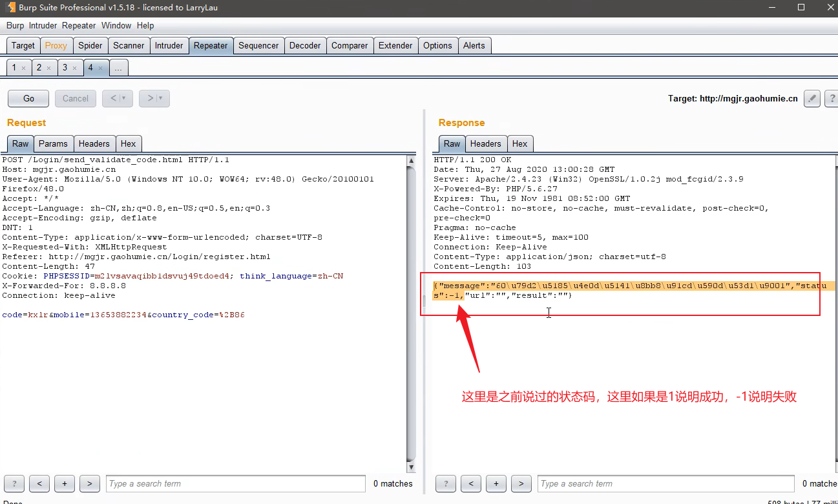Open the Request Hex tab
This screenshot has height=504, width=838.
[129, 143]
